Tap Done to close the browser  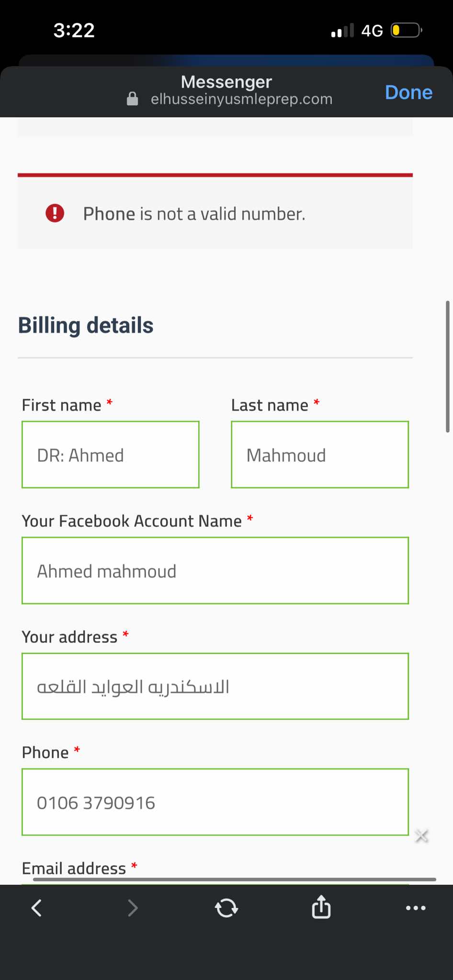[x=408, y=92]
